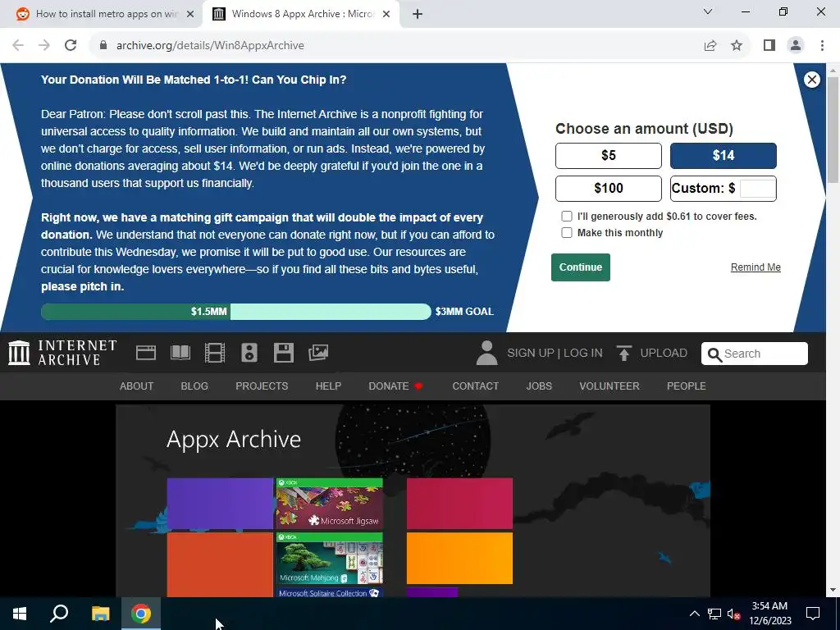Reload the page in Chrome
Image resolution: width=840 pixels, height=630 pixels.
[71, 46]
